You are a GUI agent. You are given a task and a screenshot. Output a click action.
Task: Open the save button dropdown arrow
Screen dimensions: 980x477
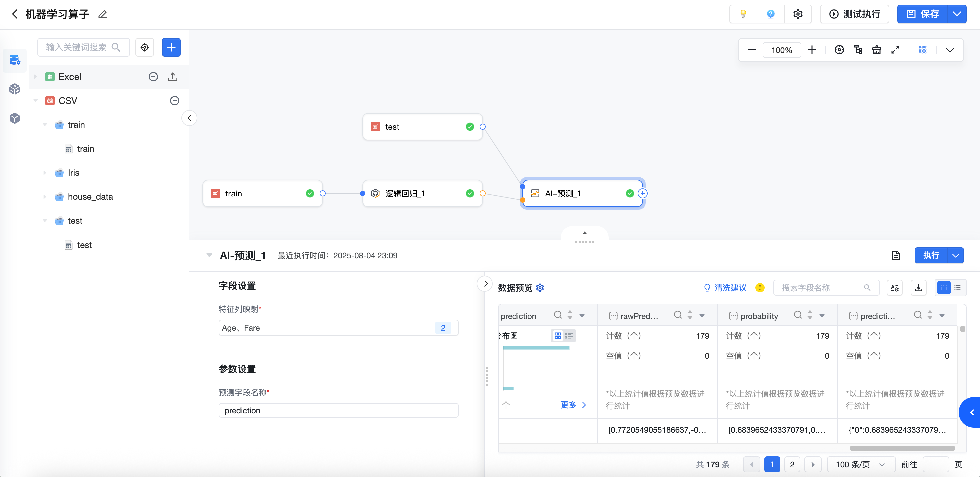click(x=957, y=14)
